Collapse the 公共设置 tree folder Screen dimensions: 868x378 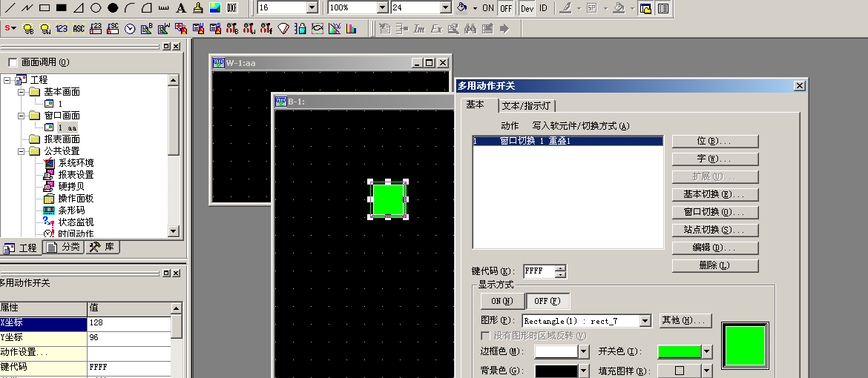tap(19, 151)
